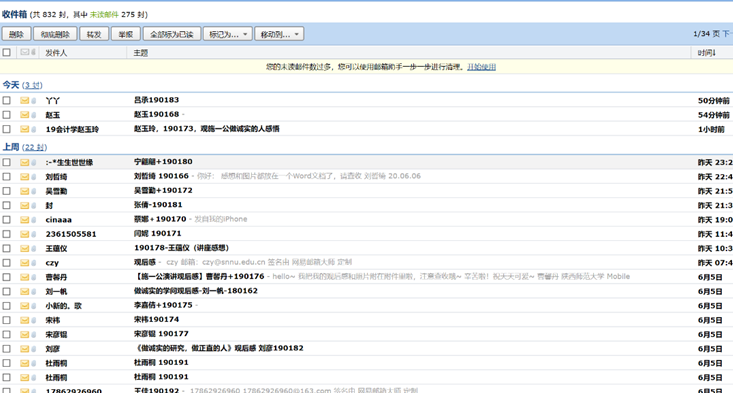
Task: Click envelope icon in 宋祎 row
Action: tap(24, 320)
